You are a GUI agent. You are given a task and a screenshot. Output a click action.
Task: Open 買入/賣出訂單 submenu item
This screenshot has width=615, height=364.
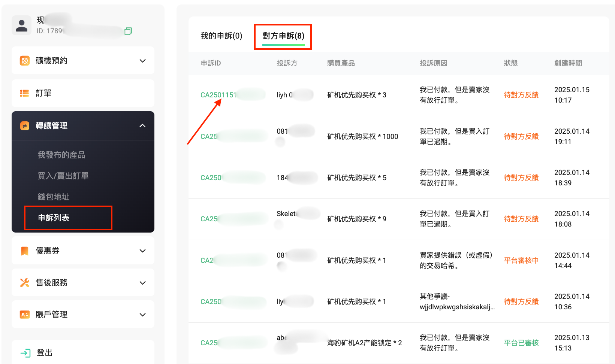tap(63, 176)
